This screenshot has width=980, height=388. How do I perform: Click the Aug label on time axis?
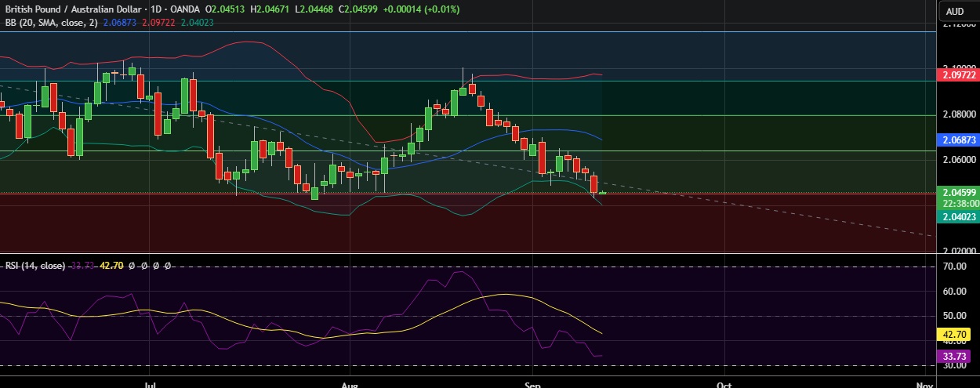click(350, 384)
